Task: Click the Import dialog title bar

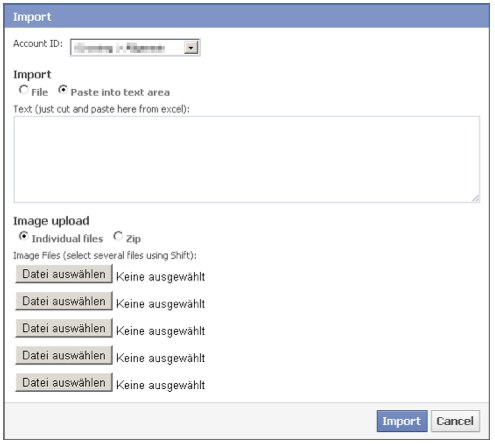Action: (247, 16)
